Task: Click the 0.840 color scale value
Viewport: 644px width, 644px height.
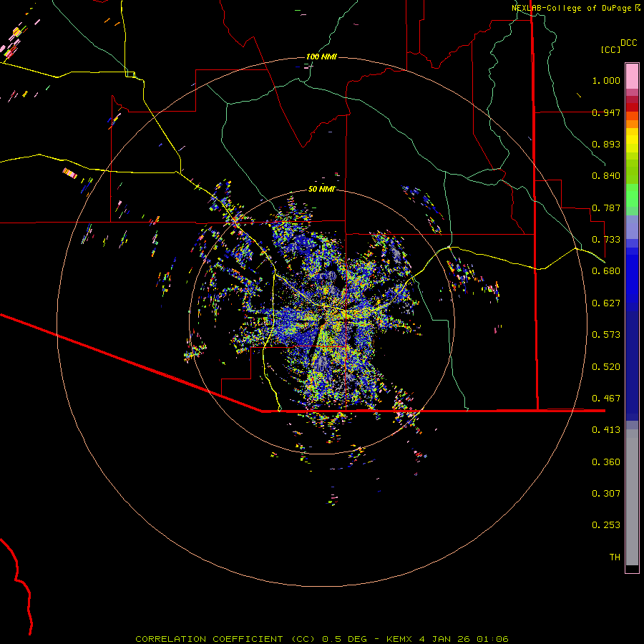Action: tap(606, 176)
